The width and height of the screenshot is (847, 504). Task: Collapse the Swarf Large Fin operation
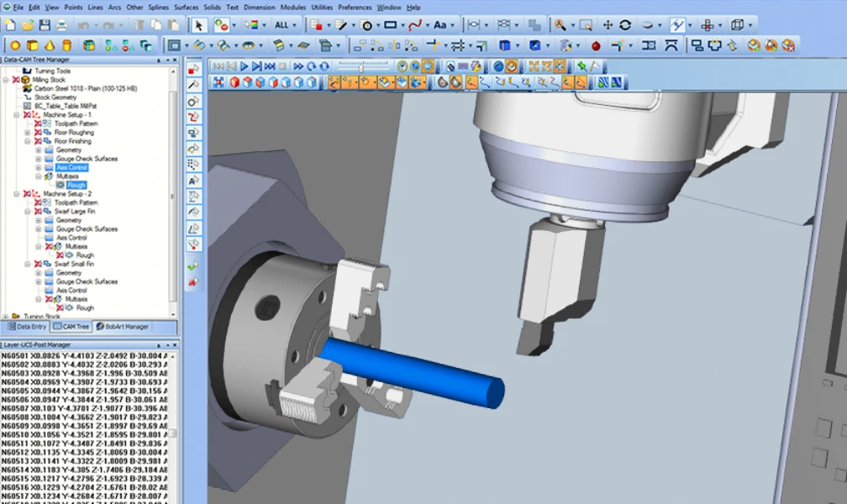pos(27,213)
